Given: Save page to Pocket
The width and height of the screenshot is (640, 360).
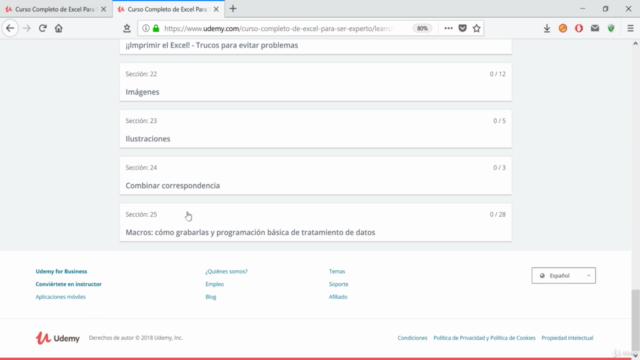Looking at the screenshot, I should pyautogui.click(x=462, y=28).
